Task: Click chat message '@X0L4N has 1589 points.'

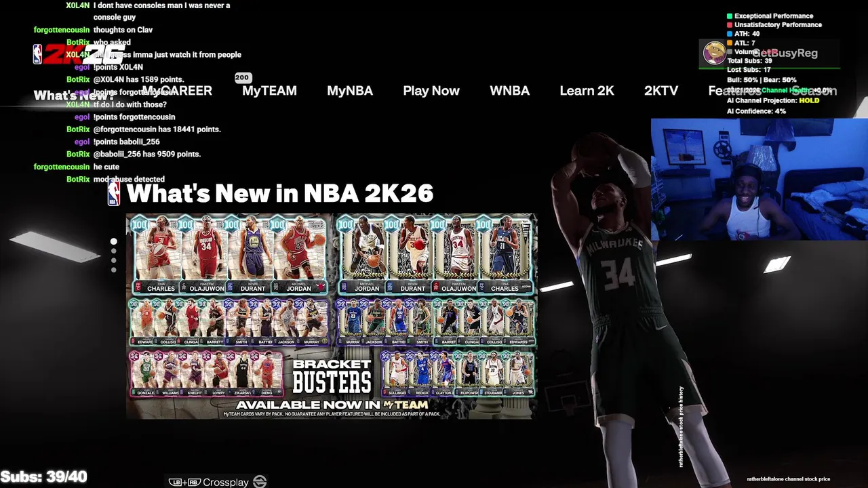Action: pos(138,79)
